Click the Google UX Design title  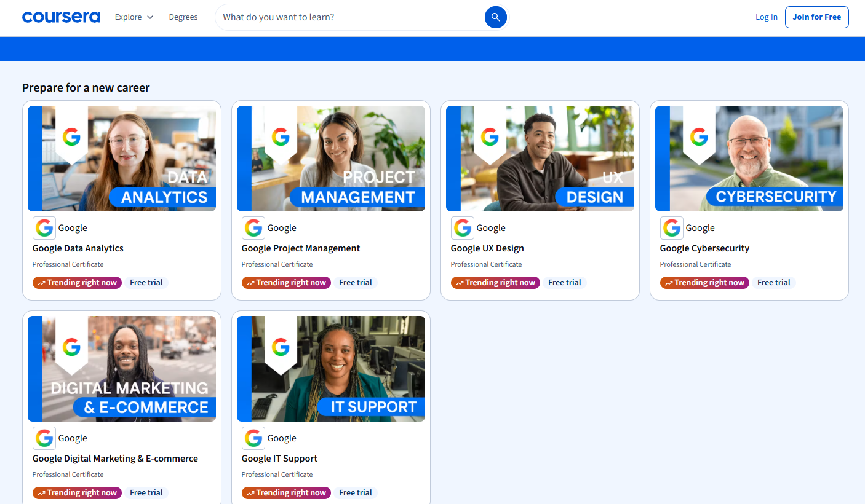[x=487, y=248]
